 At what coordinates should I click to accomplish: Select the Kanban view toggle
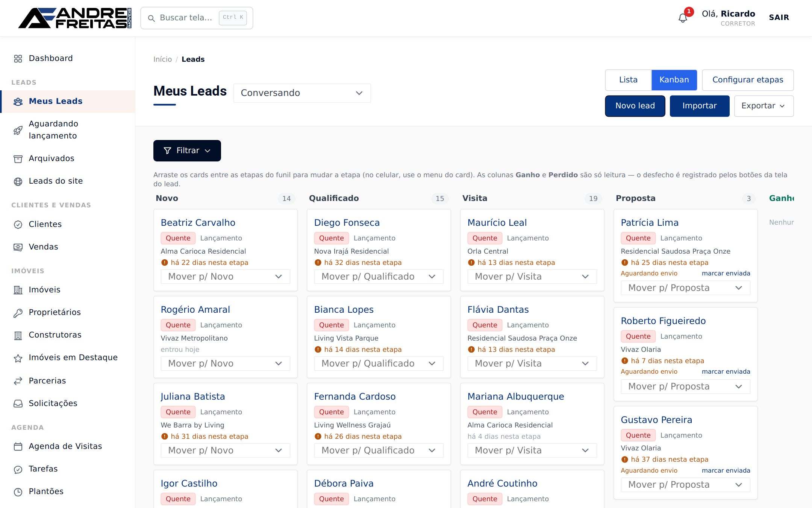click(x=674, y=80)
